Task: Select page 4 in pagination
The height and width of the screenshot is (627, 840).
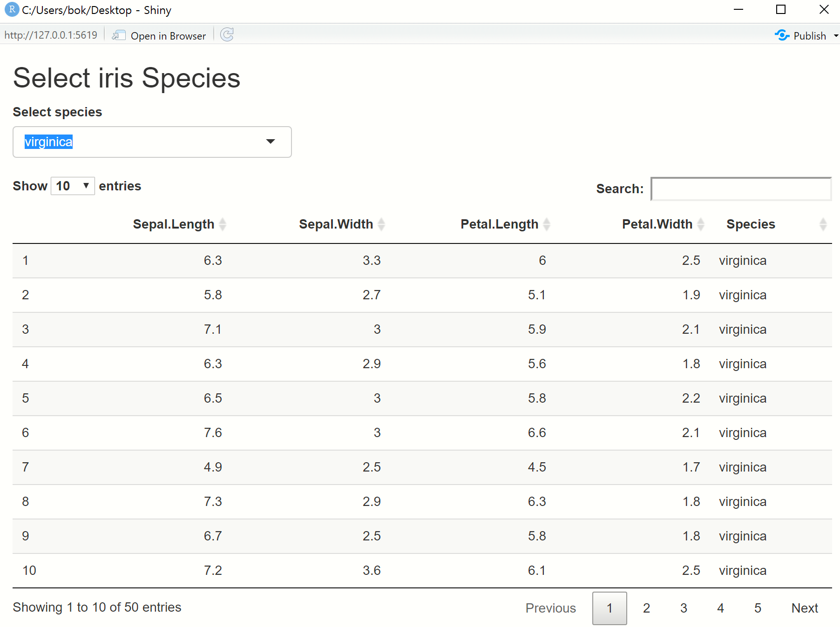Action: click(x=720, y=608)
